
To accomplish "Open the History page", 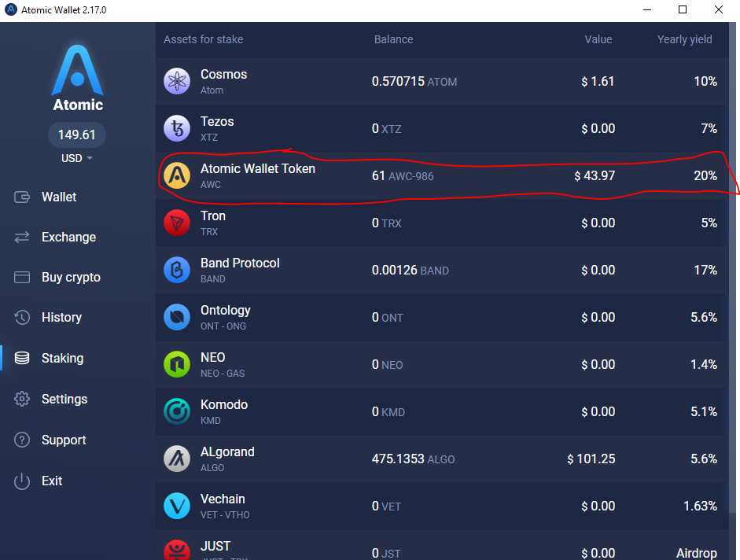I will [61, 317].
